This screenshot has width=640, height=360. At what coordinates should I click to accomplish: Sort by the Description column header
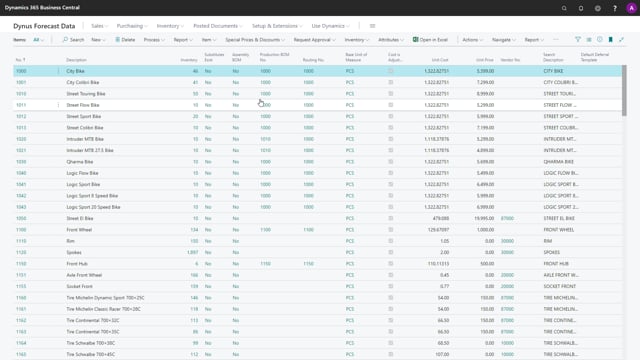(76, 60)
